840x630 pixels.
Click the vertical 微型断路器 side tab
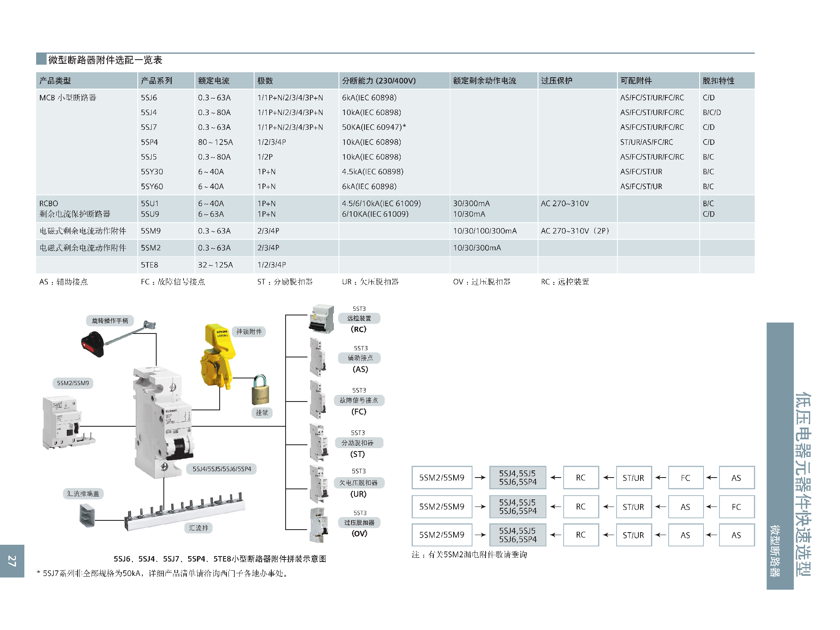pyautogui.click(x=775, y=550)
